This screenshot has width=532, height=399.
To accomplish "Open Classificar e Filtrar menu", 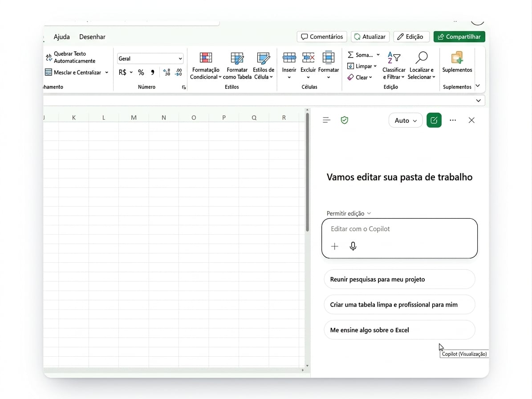I will (x=394, y=66).
